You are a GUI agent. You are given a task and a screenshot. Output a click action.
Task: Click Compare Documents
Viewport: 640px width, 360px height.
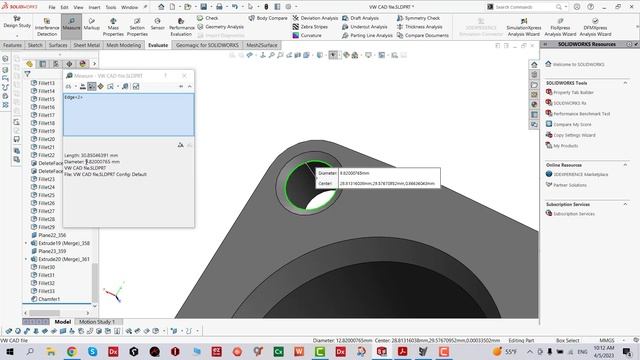click(422, 36)
